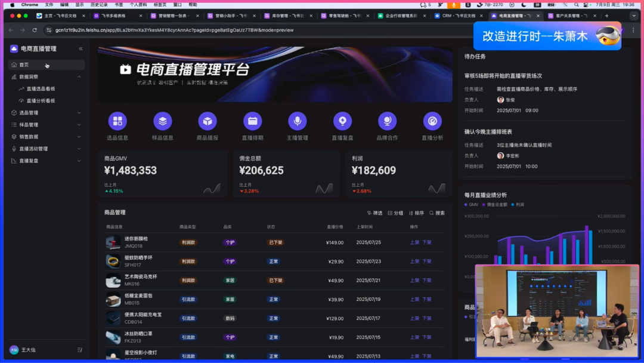Open the 样品信息 shortcut icon
Image resolution: width=644 pixels, height=363 pixels.
click(x=163, y=121)
